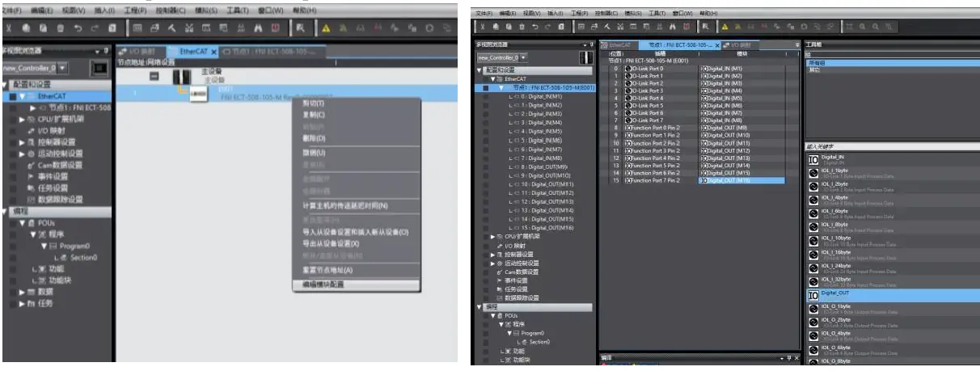Choose 删除(D) in the context menu
Screen dimensions: 980x371
(x=314, y=138)
